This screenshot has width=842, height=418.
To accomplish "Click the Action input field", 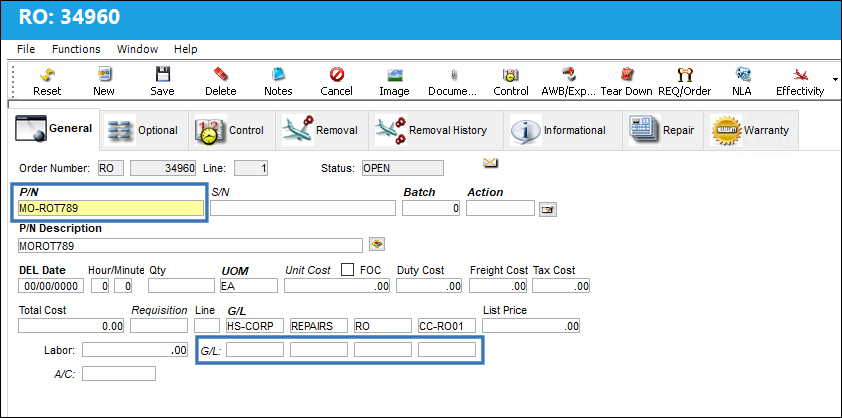I will (x=500, y=208).
